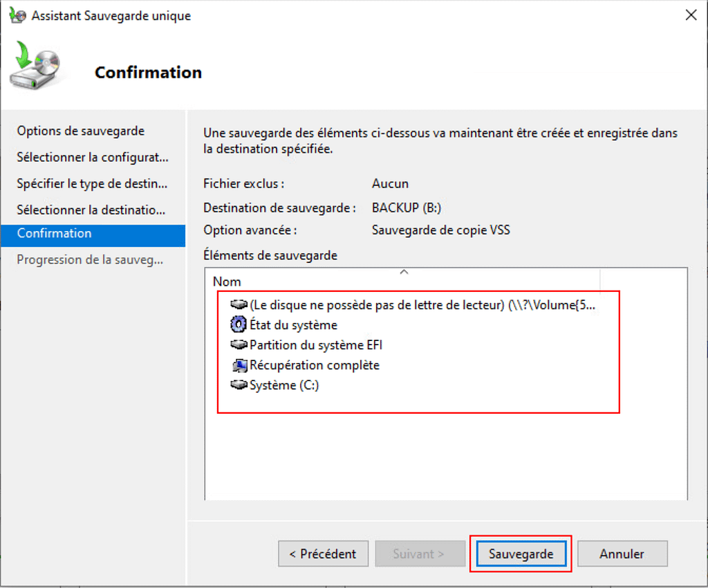The width and height of the screenshot is (708, 588).
Task: Select the Spécifier le type de destination step
Action: point(92,184)
